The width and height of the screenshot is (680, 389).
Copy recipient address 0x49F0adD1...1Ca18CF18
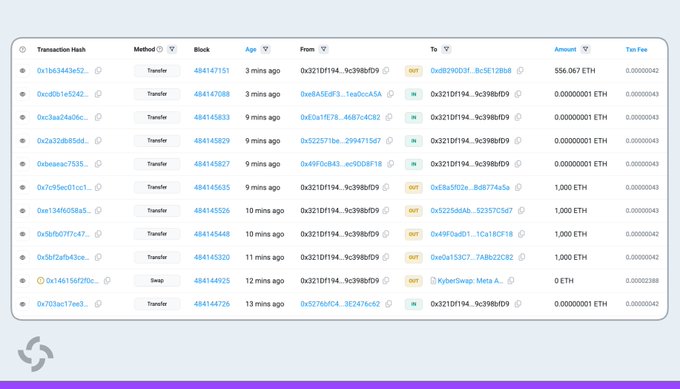521,234
